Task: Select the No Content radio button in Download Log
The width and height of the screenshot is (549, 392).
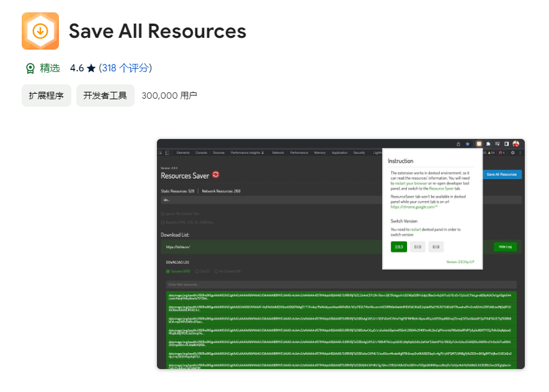Action: coord(216,272)
